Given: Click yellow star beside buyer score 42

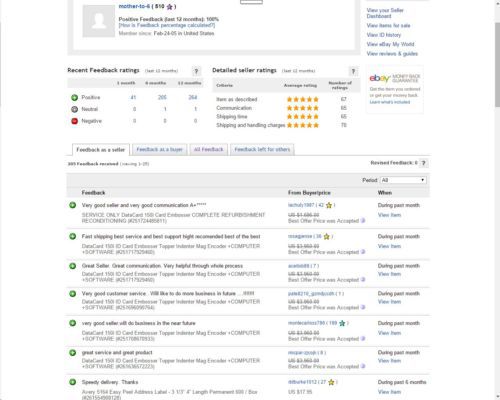Looking at the screenshot, I should point(329,205).
